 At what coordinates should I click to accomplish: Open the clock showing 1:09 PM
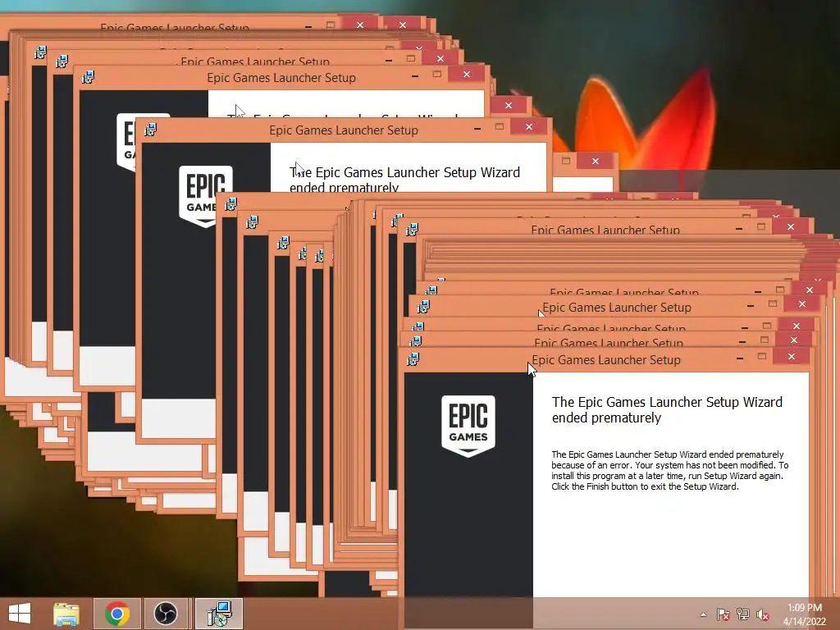pyautogui.click(x=805, y=614)
